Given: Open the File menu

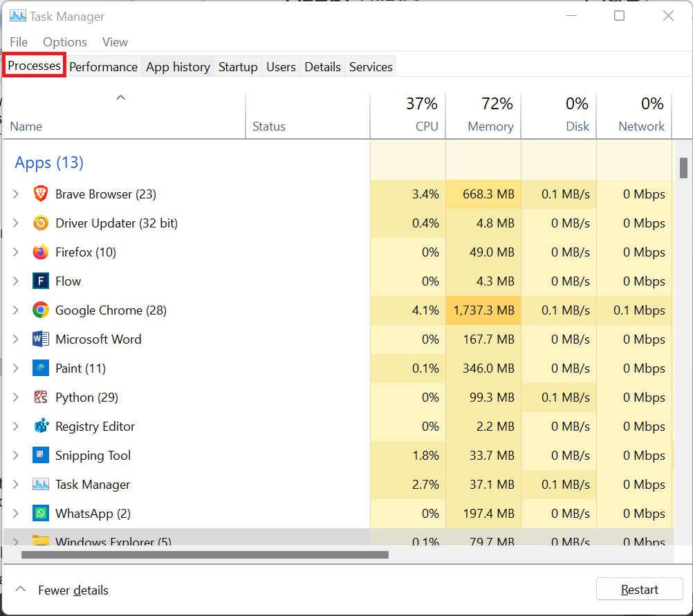Looking at the screenshot, I should [19, 42].
